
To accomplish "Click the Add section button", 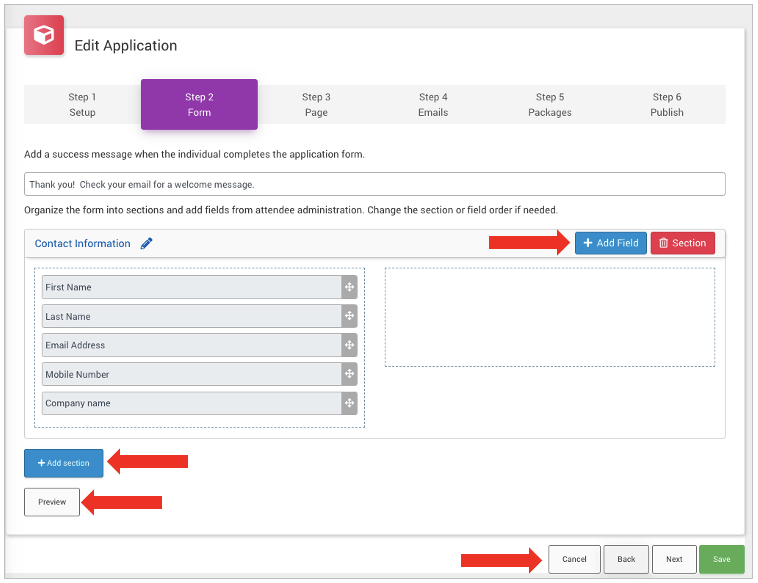I will [63, 463].
